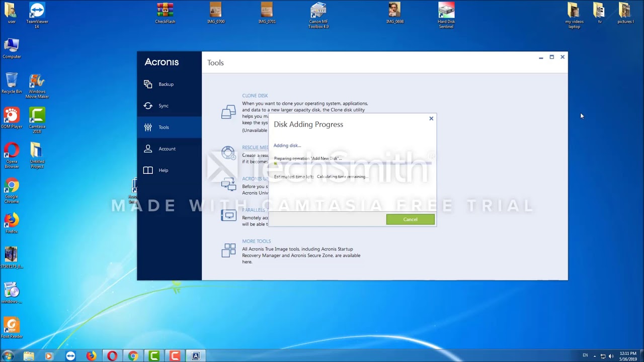Click the Tools page heading
This screenshot has height=362, width=644.
pos(215,63)
